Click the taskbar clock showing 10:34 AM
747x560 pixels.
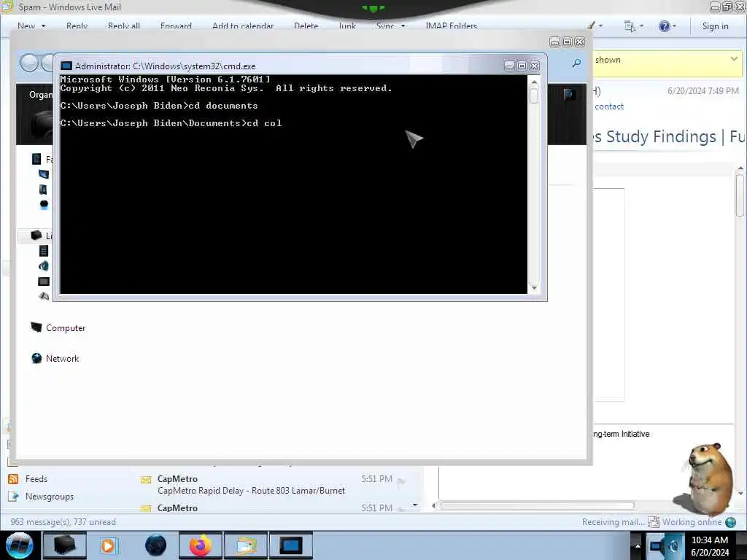[710, 545]
